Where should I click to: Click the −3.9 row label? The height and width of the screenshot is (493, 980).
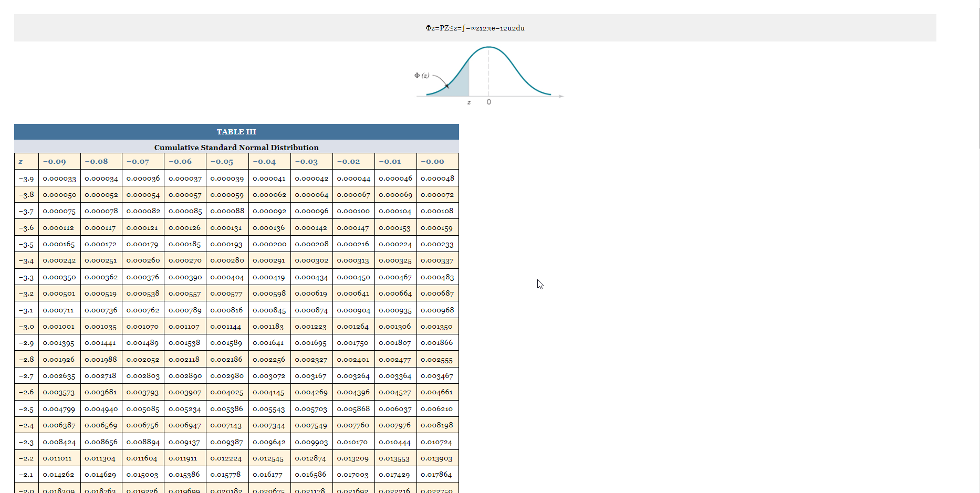[x=26, y=179]
